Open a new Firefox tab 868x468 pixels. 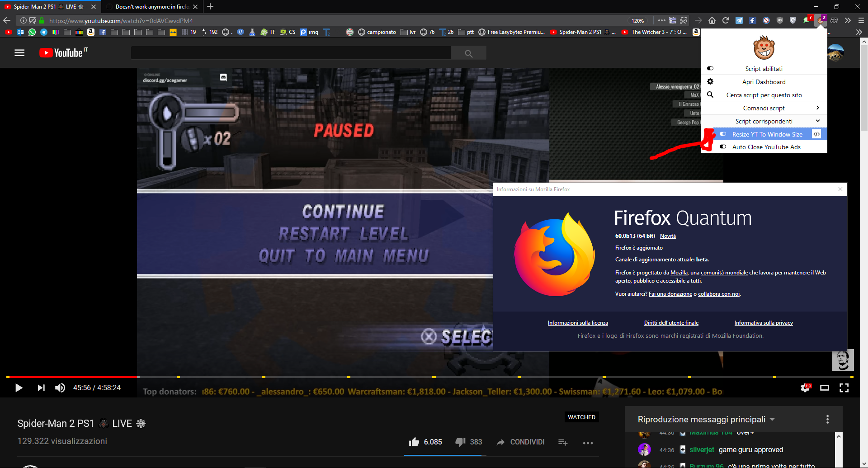pos(210,7)
